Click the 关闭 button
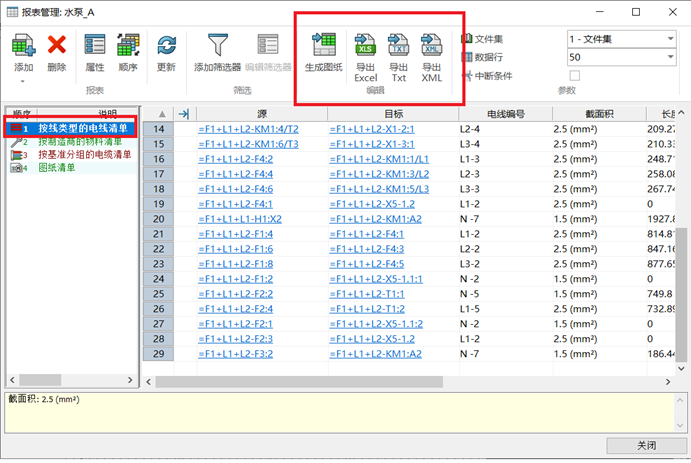The height and width of the screenshot is (463, 691). point(646,445)
